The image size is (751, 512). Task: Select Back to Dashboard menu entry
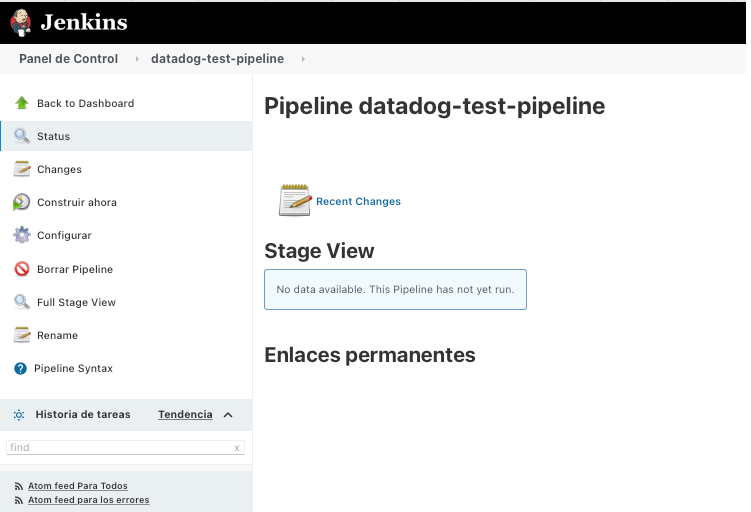coord(85,103)
